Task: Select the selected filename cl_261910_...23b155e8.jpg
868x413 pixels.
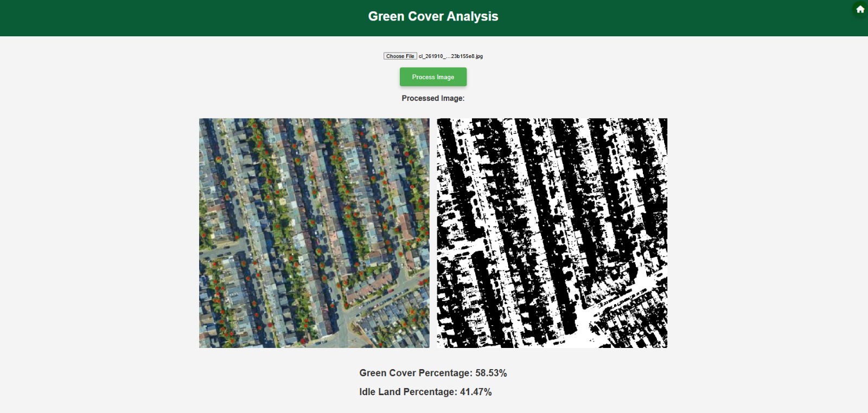Action: tap(450, 56)
